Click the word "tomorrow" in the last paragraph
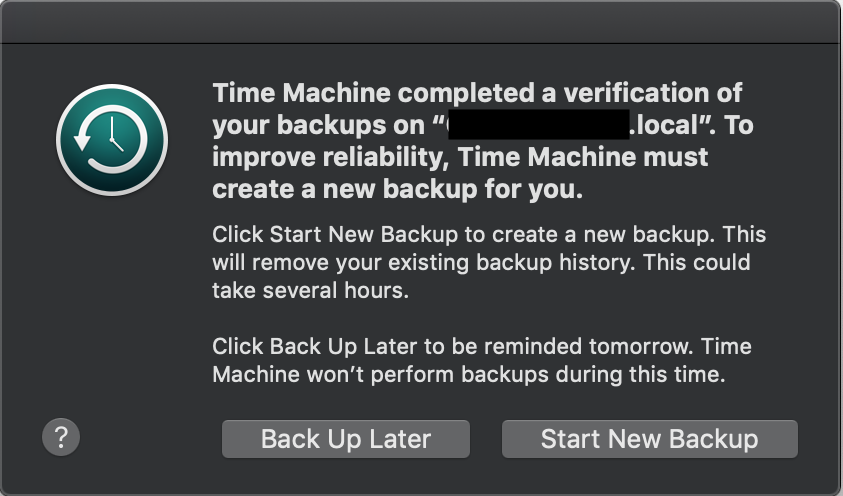 coord(643,347)
